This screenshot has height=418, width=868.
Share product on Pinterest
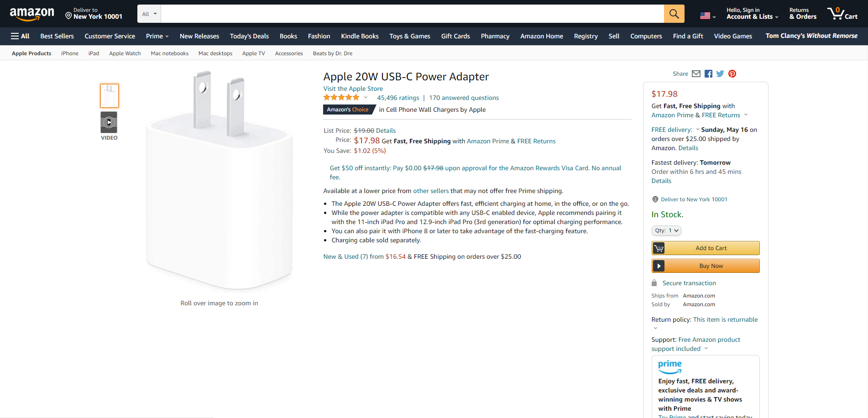click(x=732, y=74)
